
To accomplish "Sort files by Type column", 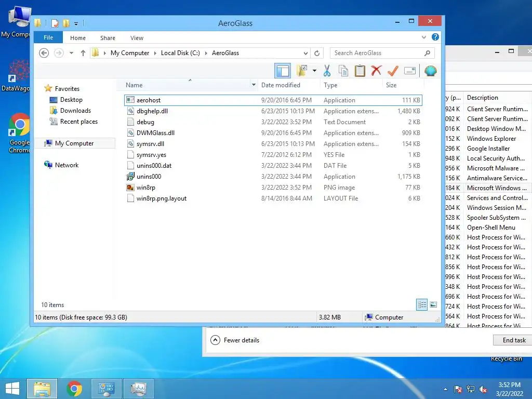I will 330,85.
